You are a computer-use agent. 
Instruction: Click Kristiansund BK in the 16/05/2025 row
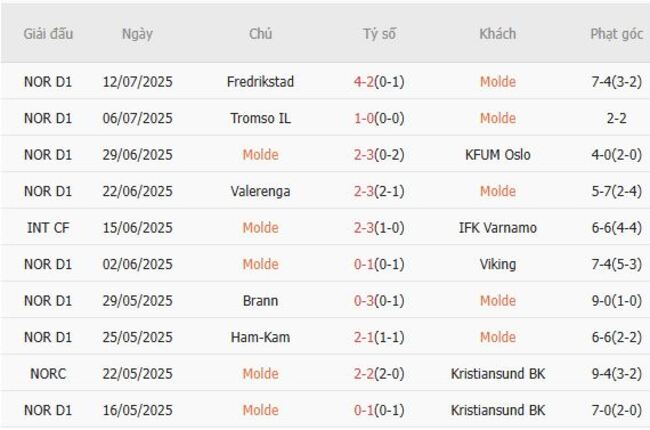(x=497, y=410)
